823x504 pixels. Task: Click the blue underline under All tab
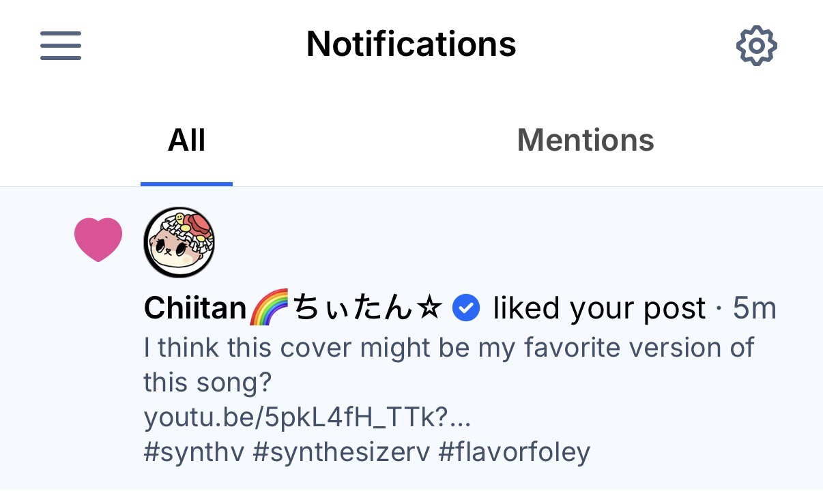click(186, 183)
